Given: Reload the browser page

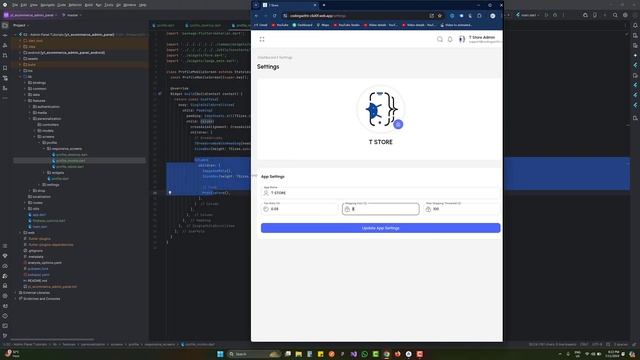Looking at the screenshot, I should tap(275, 16).
